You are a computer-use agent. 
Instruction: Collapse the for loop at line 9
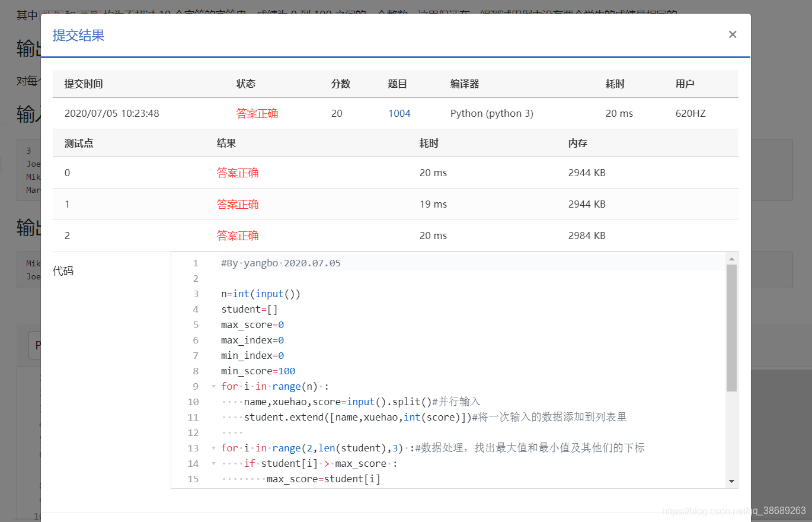(x=213, y=386)
